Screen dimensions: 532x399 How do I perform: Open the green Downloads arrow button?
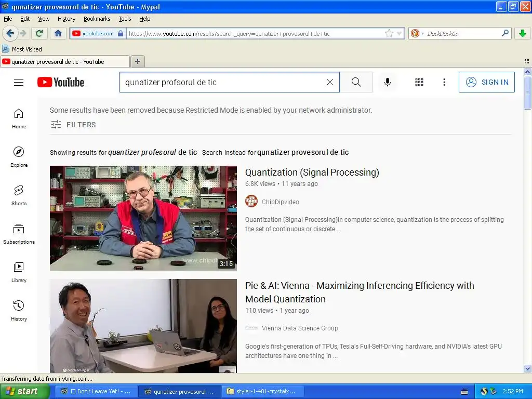[x=523, y=33]
